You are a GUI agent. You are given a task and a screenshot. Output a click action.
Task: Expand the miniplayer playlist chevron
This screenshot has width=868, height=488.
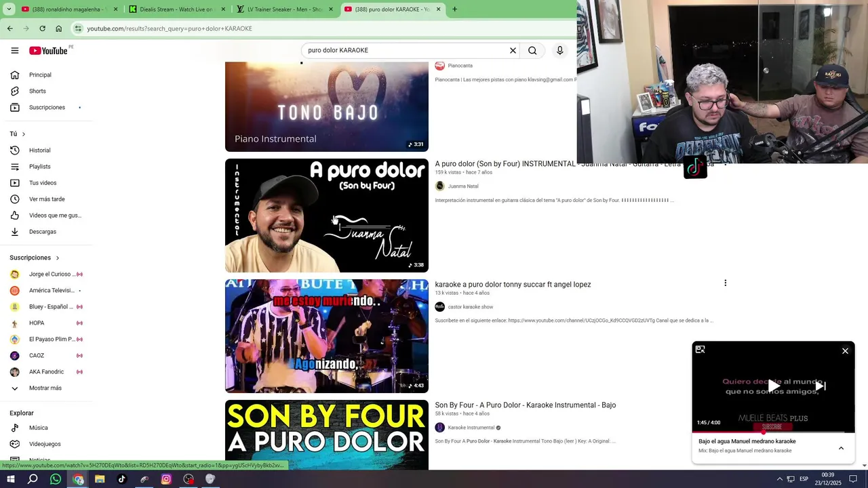(x=841, y=448)
